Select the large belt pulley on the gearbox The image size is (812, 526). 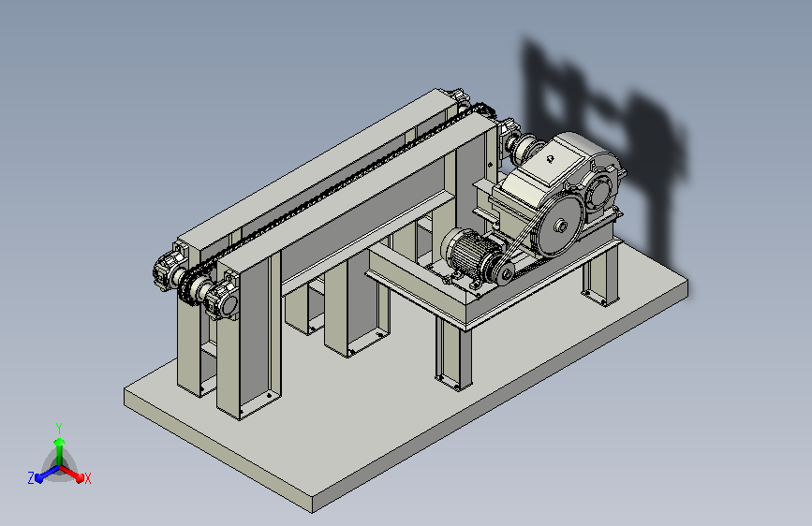tap(560, 226)
